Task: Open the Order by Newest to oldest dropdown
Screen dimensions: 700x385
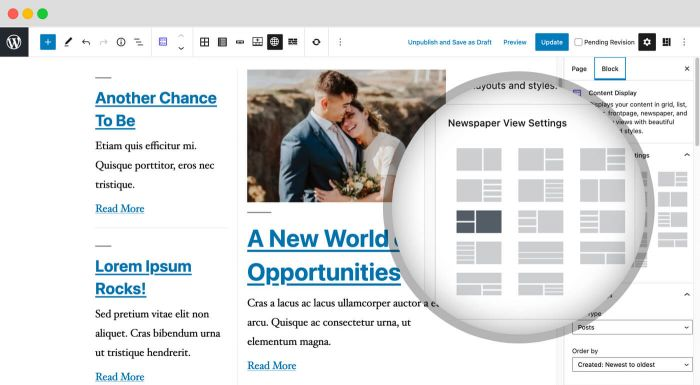Action: (x=632, y=364)
